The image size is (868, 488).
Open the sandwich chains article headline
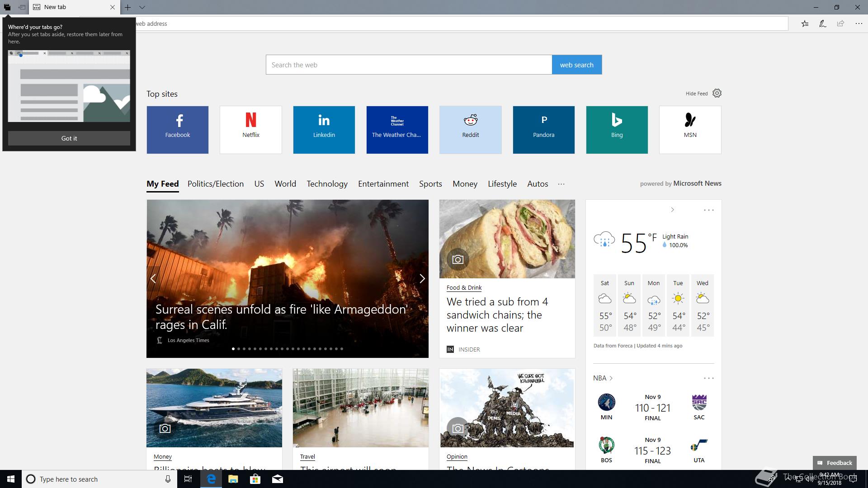(497, 315)
